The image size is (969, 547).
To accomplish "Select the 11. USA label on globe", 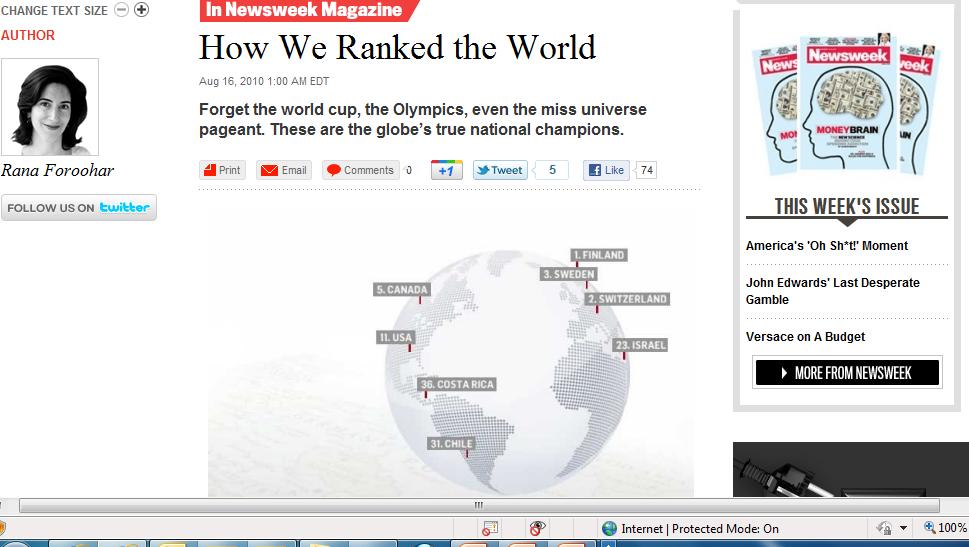I will [x=396, y=337].
